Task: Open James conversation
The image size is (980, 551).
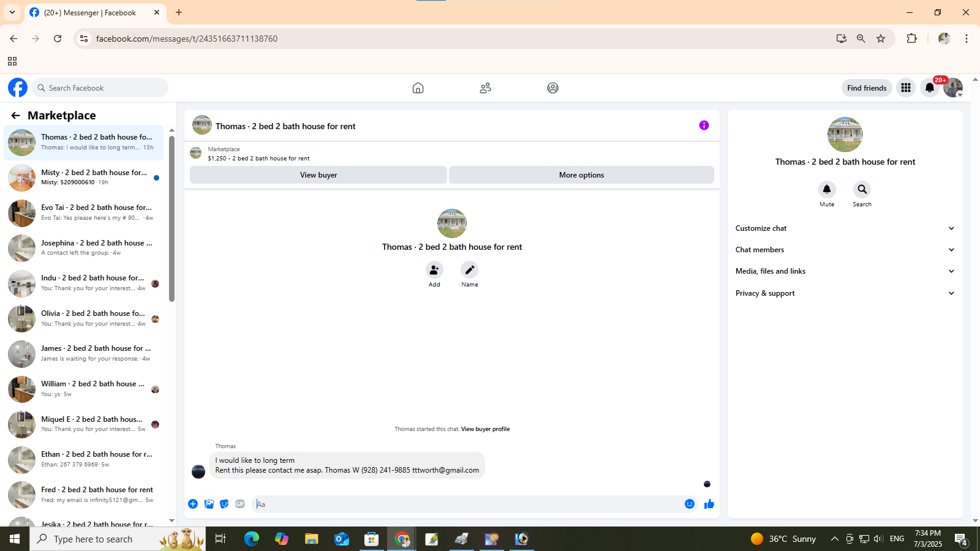Action: click(84, 353)
